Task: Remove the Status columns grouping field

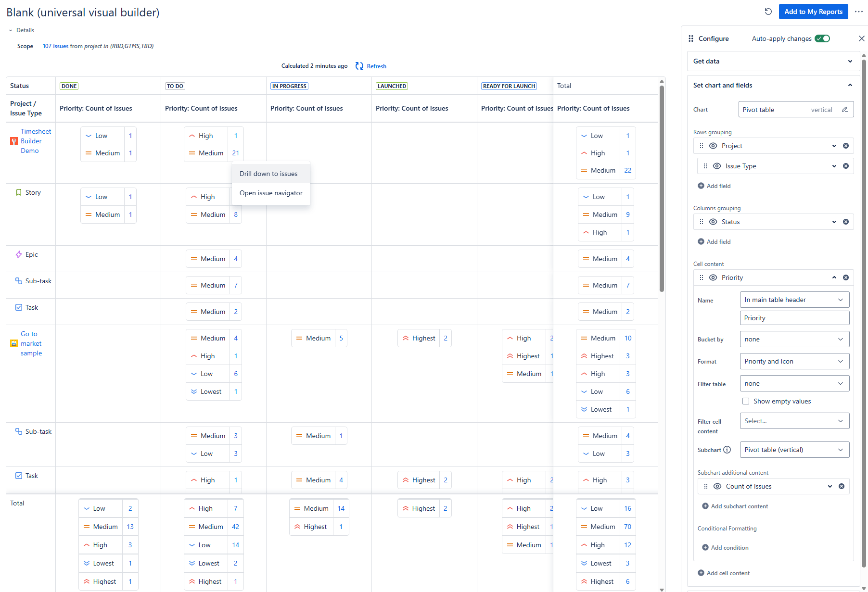Action: [846, 222]
